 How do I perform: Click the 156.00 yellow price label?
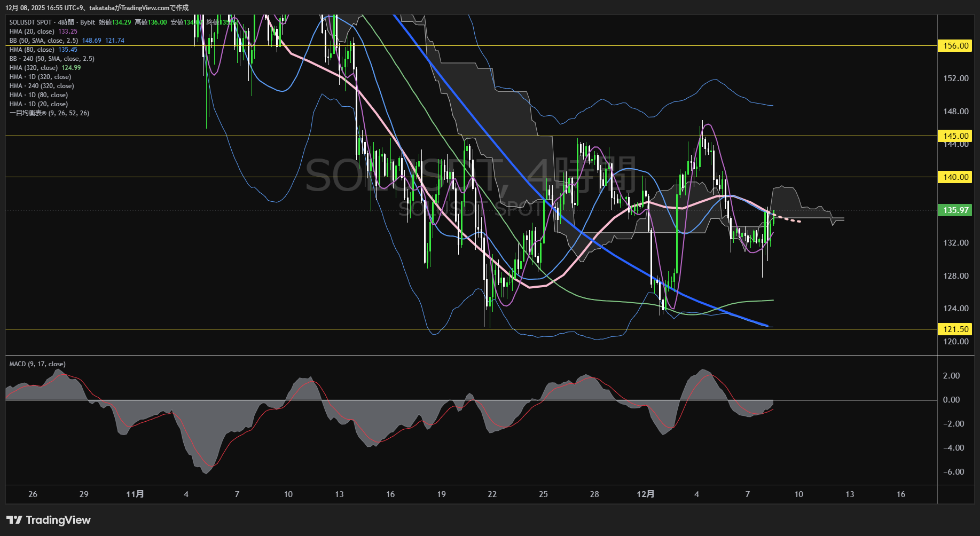point(955,46)
